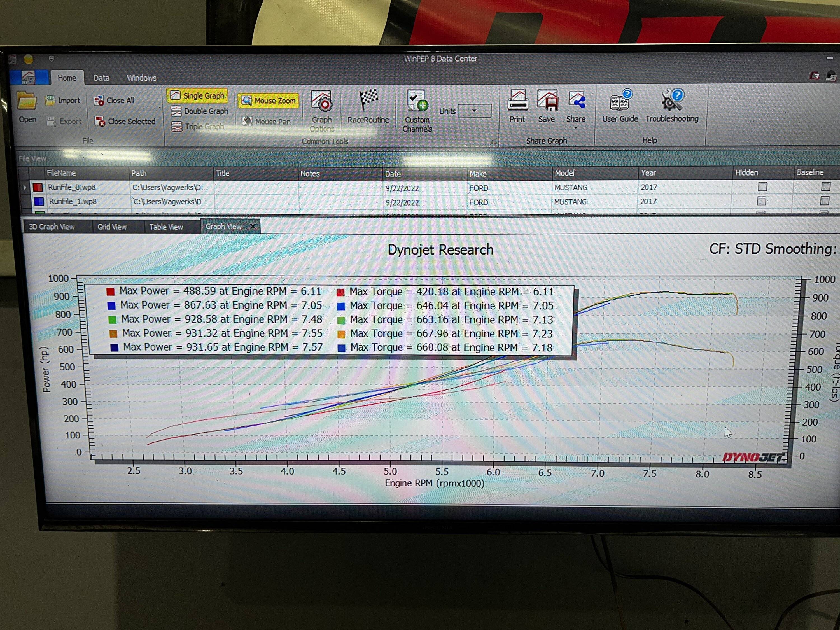The height and width of the screenshot is (630, 840).
Task: Launch RaceRoutine checkered flag icon
Action: pos(368,101)
